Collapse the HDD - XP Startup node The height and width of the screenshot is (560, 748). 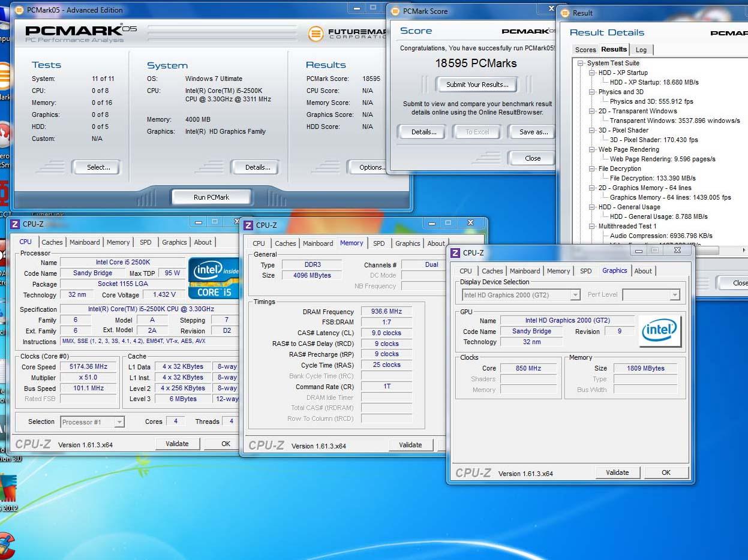592,73
